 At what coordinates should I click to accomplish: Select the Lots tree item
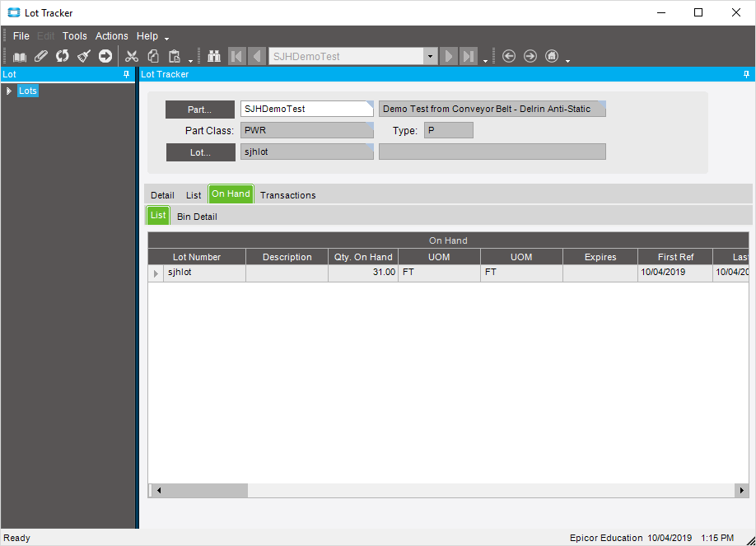(x=27, y=91)
